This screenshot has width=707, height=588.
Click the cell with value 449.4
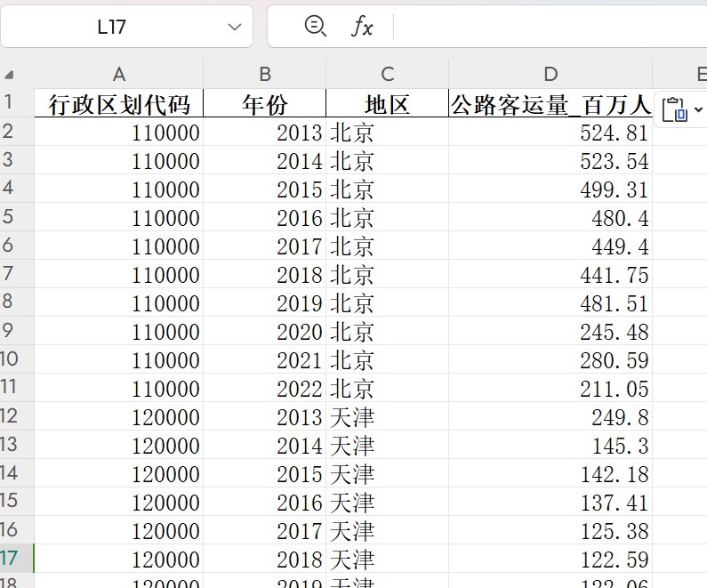coord(550,246)
